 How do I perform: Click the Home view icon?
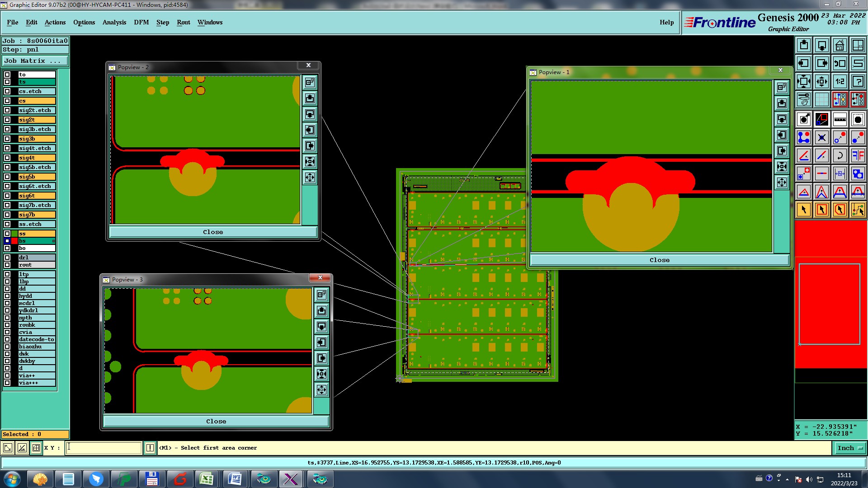pyautogui.click(x=840, y=45)
